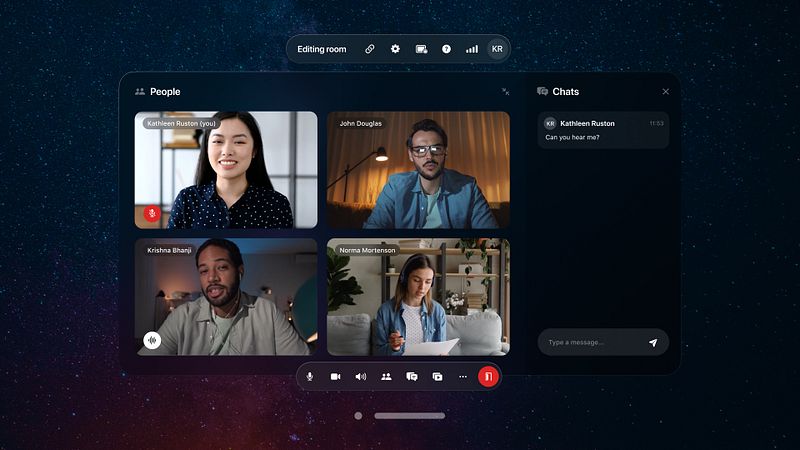Open the KR profile avatar in top bar
800x450 pixels.
pos(497,49)
